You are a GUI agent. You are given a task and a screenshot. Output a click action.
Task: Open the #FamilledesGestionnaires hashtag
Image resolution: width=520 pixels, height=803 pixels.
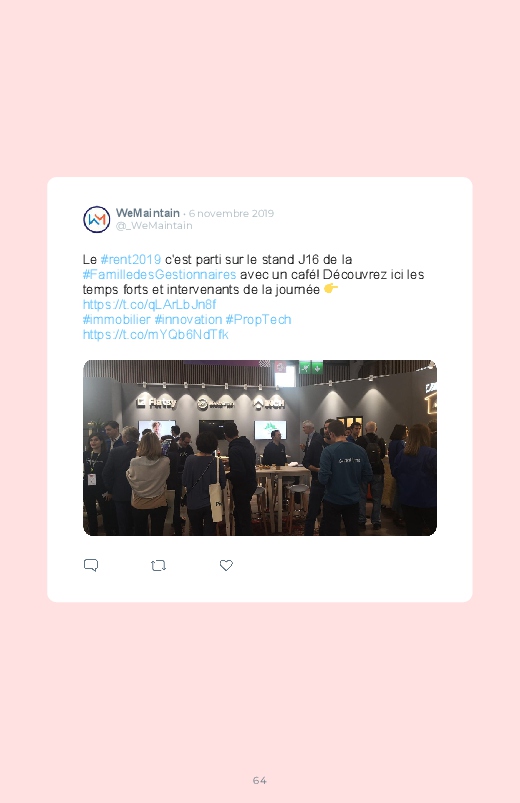coord(159,274)
